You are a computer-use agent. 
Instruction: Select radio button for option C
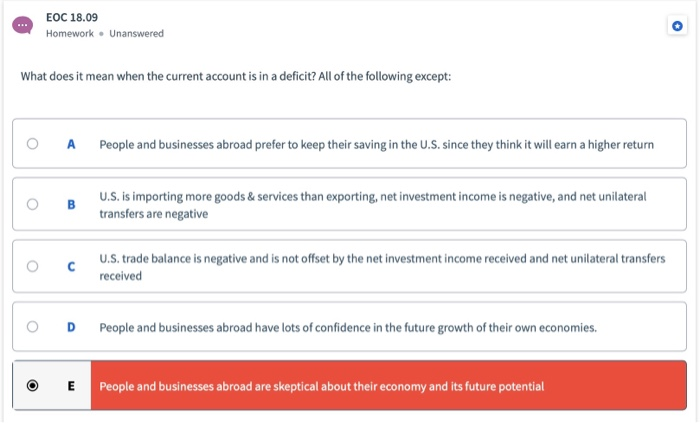click(33, 266)
